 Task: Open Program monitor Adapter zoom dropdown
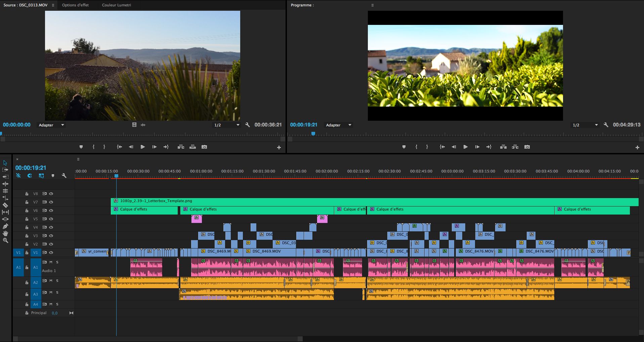[x=338, y=125]
